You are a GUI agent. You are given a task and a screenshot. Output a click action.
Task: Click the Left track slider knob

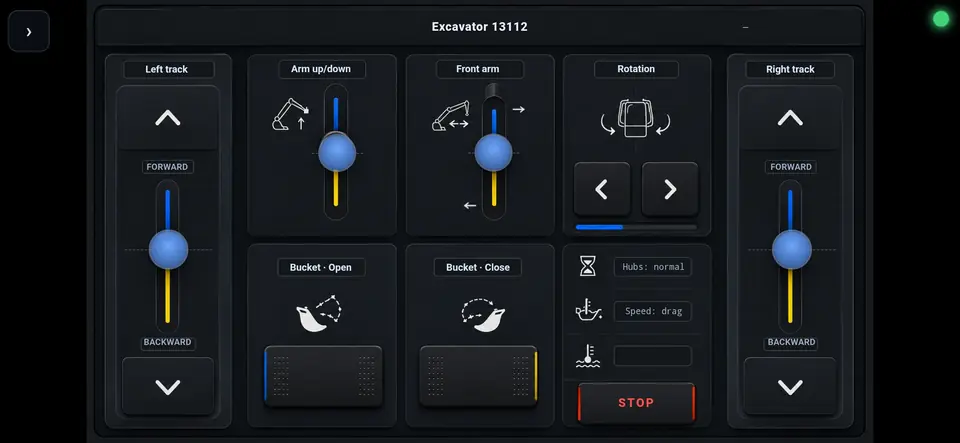coord(168,250)
